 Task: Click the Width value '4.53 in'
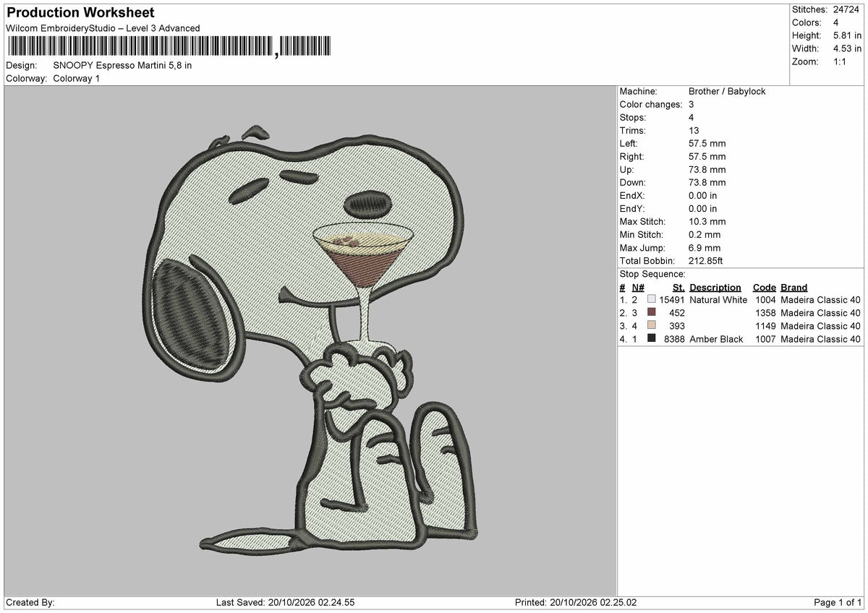(847, 48)
